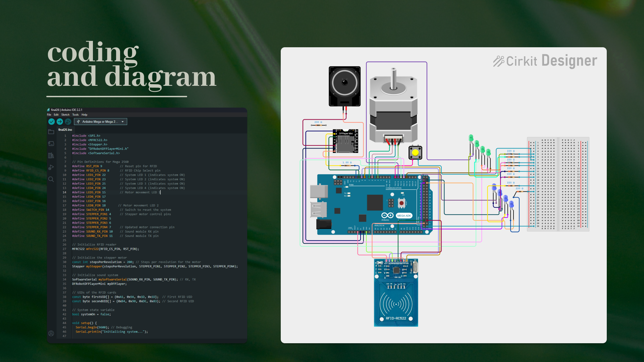Click the 'MFRC522 mfrc522(RFID_CS_PIN, RST_PIN);' line
The height and width of the screenshot is (362, 644).
coord(105,249)
